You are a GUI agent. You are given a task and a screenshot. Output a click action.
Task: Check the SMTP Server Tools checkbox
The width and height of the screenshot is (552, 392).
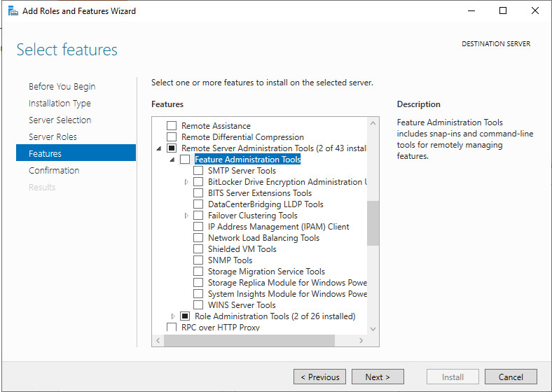pos(198,171)
